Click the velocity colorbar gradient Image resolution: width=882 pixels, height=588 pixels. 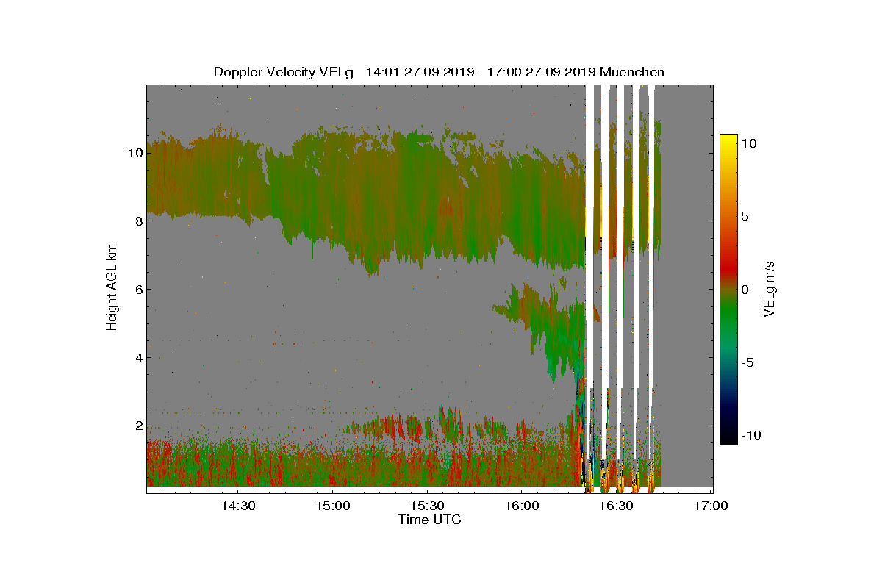point(728,289)
